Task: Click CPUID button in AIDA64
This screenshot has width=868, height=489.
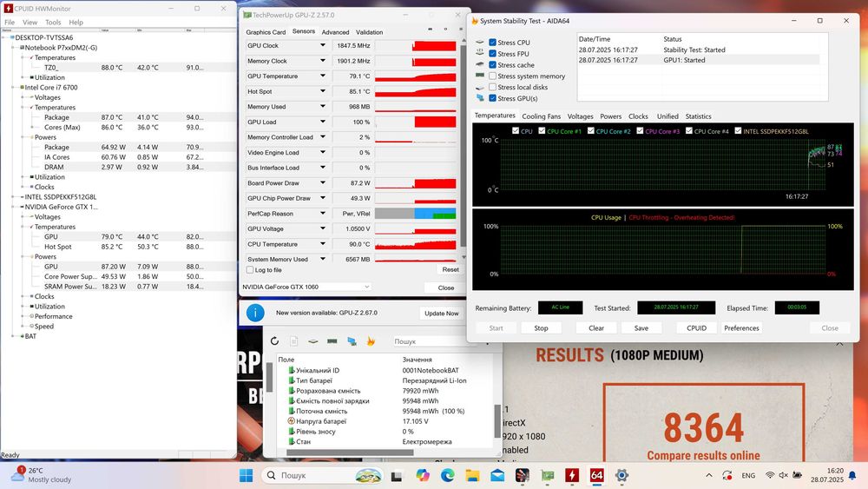Action: point(696,327)
